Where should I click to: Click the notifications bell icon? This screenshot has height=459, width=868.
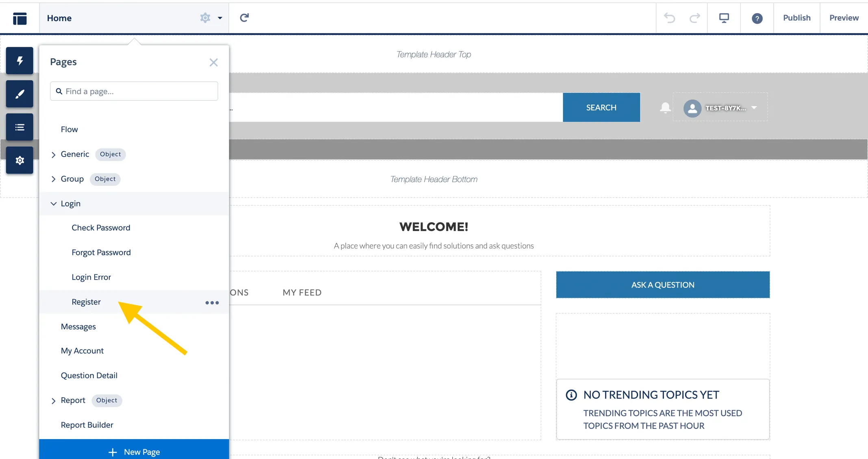point(665,108)
